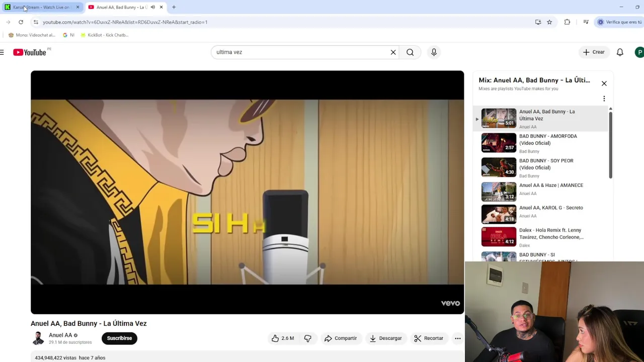644x362 pixels.
Task: Clear the search box with X
Action: coord(393,52)
